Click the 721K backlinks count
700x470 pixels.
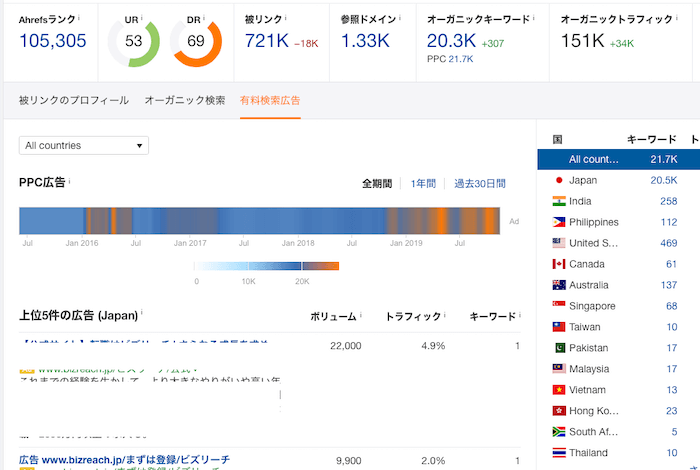(267, 41)
